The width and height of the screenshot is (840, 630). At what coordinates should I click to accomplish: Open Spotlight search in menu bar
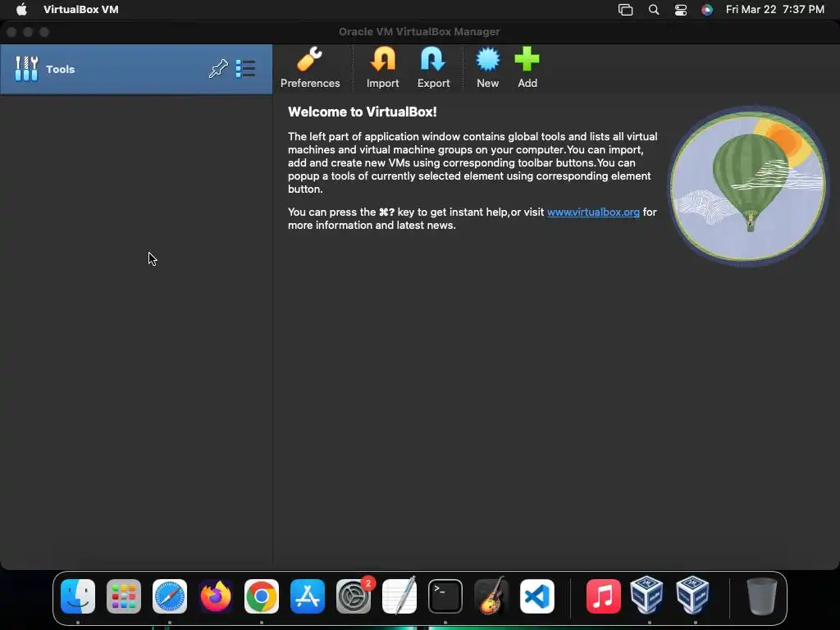click(654, 10)
